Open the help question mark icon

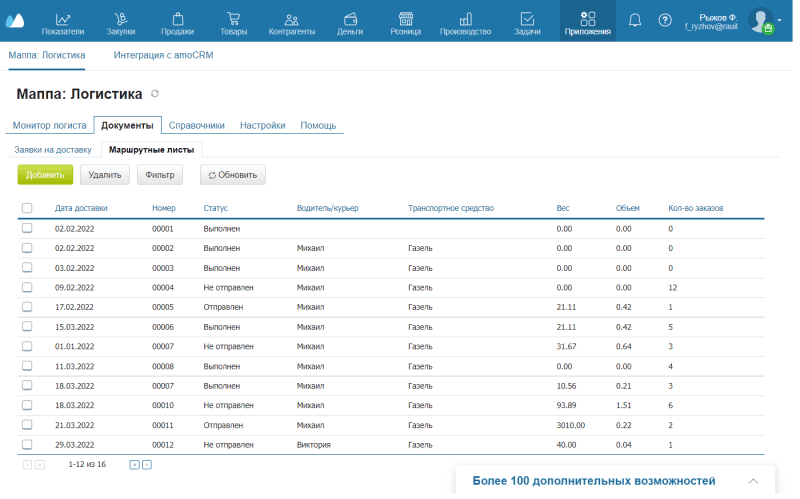[665, 20]
